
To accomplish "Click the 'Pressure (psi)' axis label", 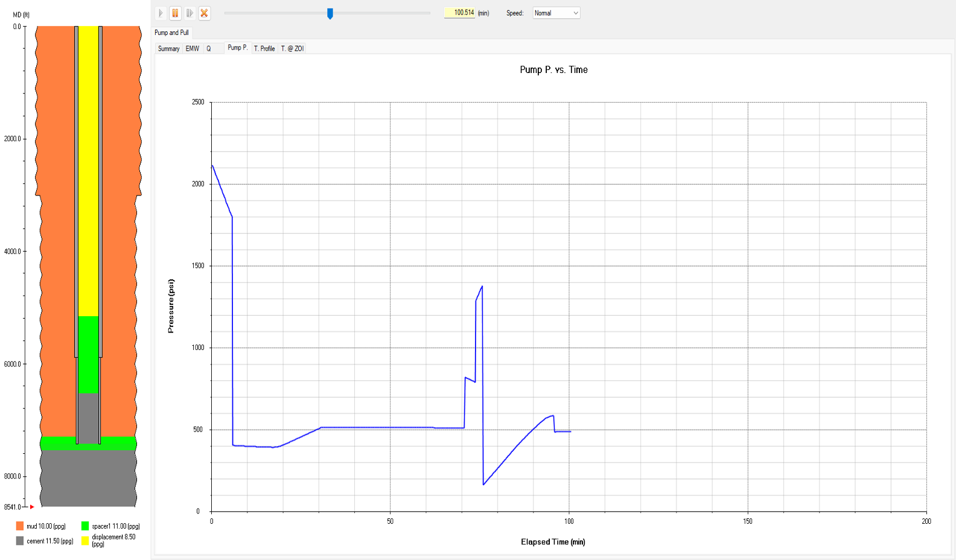I will (x=171, y=306).
